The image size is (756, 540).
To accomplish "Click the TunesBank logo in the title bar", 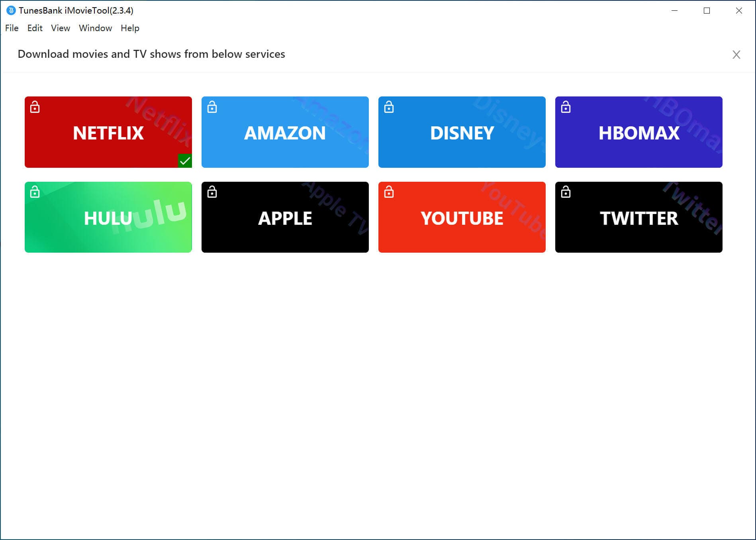I will click(11, 10).
